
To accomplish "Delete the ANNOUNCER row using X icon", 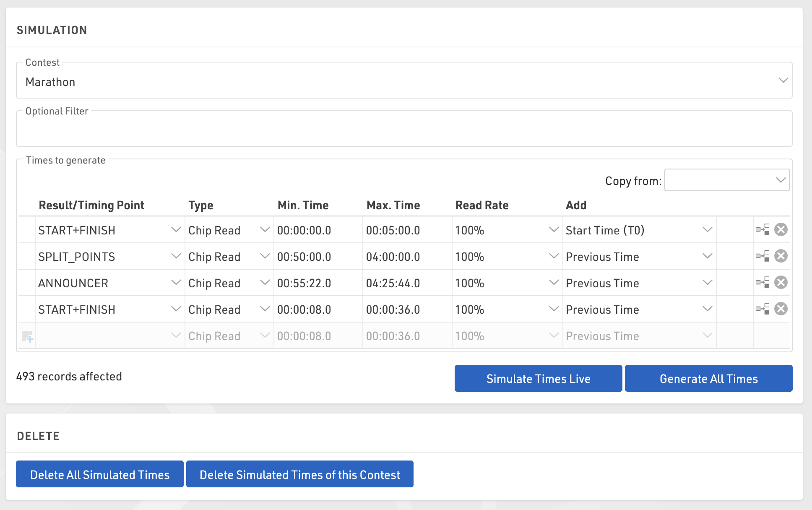I will (x=781, y=283).
